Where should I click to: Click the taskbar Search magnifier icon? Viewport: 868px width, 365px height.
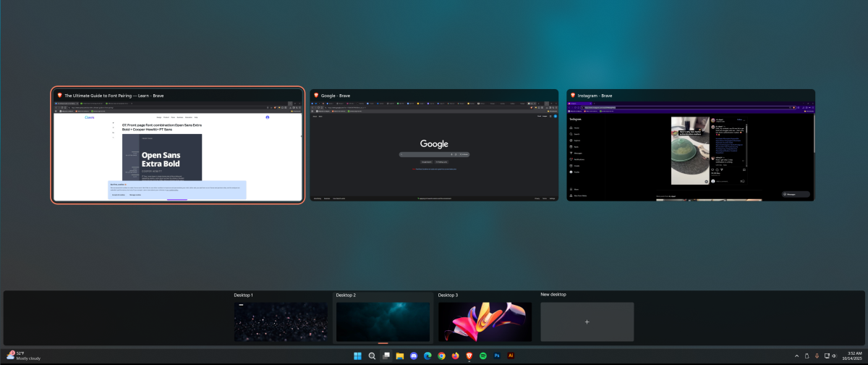tap(372, 356)
